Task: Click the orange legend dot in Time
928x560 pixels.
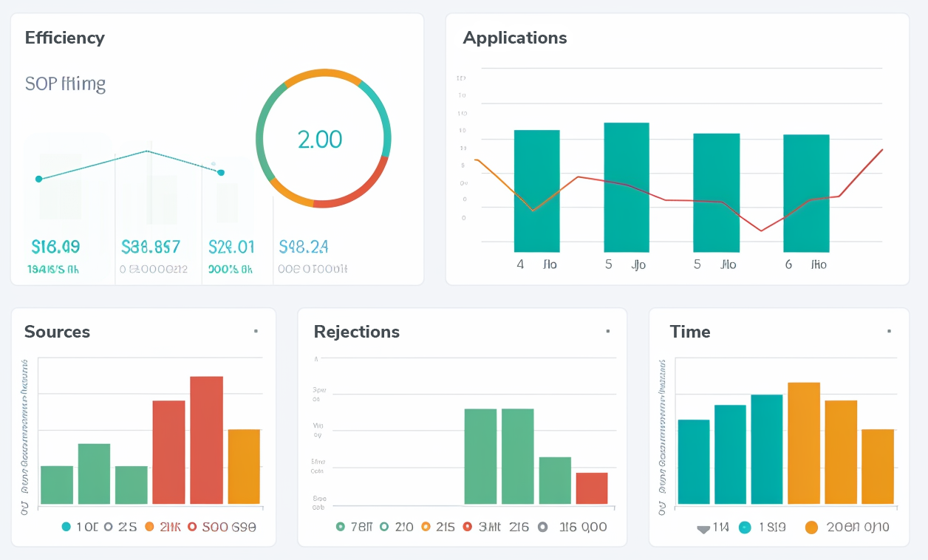Action: 811,527
